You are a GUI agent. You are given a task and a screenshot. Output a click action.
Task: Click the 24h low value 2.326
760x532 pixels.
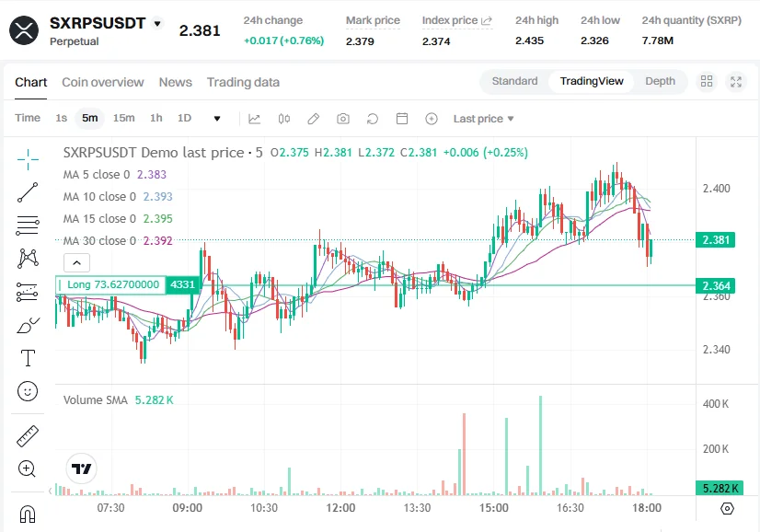pos(594,40)
